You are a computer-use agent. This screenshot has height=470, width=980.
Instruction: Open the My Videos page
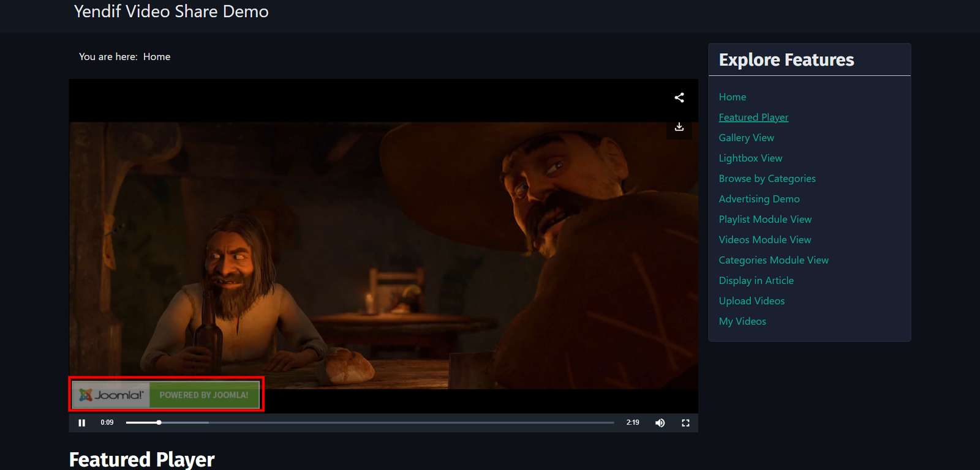[x=742, y=321]
